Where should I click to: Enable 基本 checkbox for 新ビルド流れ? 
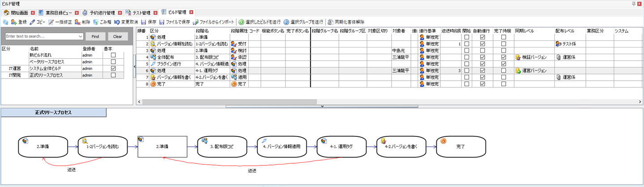point(113,55)
